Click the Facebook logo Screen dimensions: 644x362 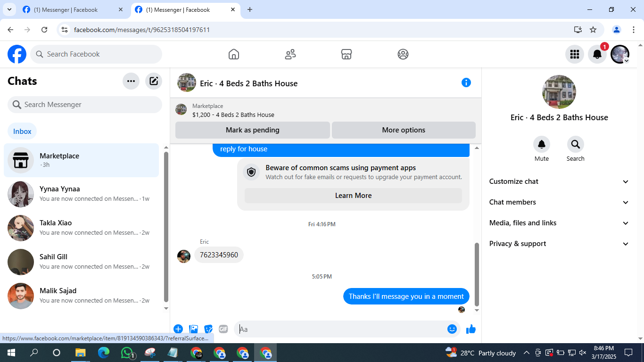[17, 54]
